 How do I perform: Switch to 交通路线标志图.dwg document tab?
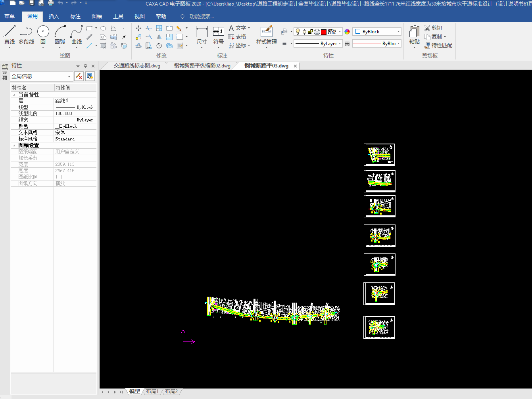(137, 66)
